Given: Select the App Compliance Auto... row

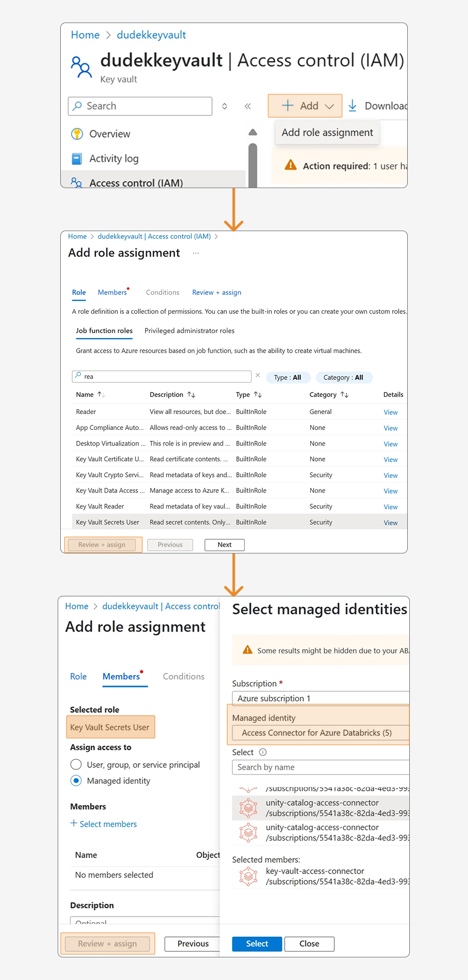Looking at the screenshot, I should [239, 428].
